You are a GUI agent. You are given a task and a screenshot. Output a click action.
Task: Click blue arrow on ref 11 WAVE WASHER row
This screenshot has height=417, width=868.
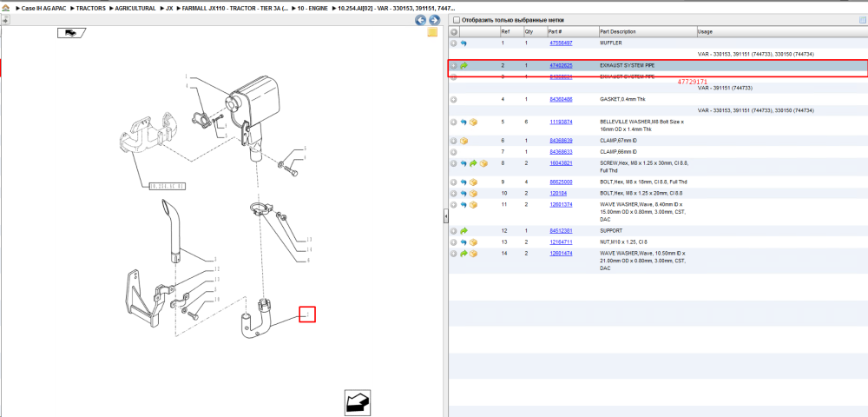(x=464, y=205)
